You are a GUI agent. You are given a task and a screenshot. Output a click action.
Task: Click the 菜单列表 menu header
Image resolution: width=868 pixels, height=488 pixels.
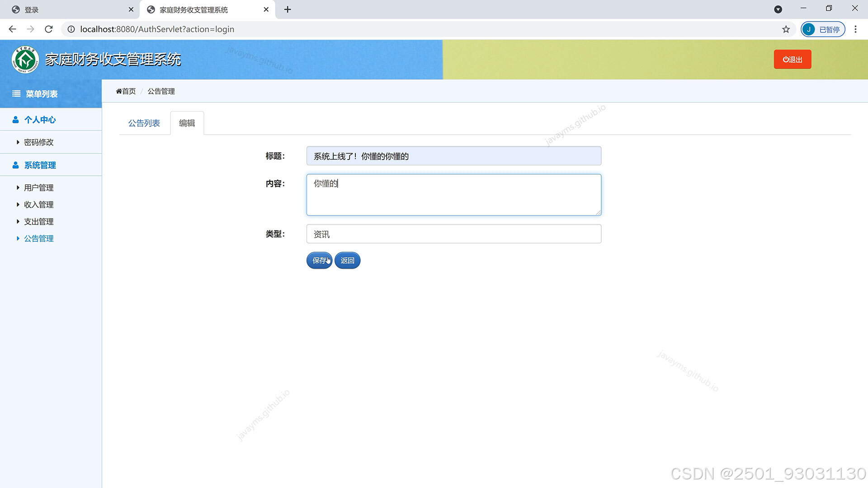click(51, 94)
